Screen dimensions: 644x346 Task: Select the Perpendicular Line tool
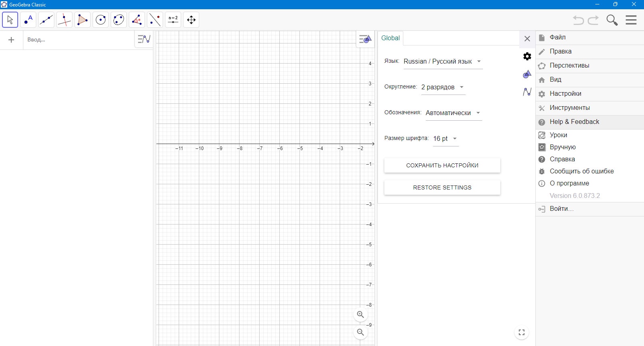(64, 20)
